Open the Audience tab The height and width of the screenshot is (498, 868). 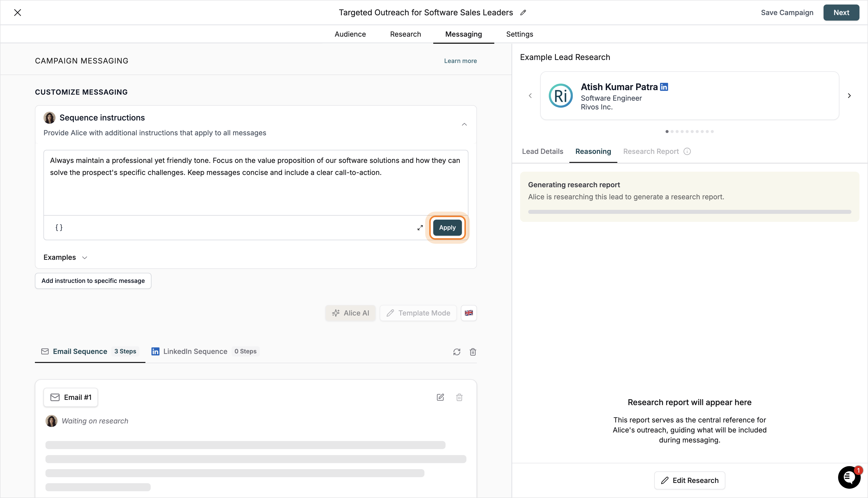(350, 34)
